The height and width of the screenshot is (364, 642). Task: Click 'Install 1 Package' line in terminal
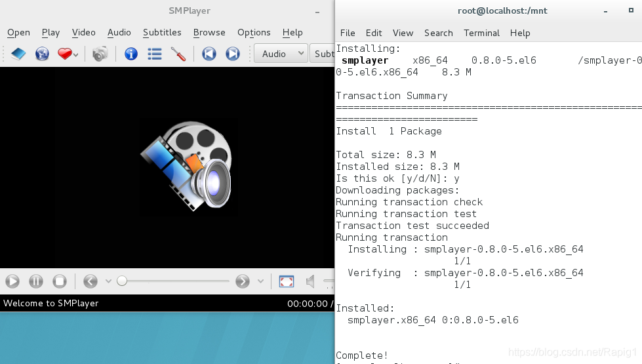tap(389, 131)
